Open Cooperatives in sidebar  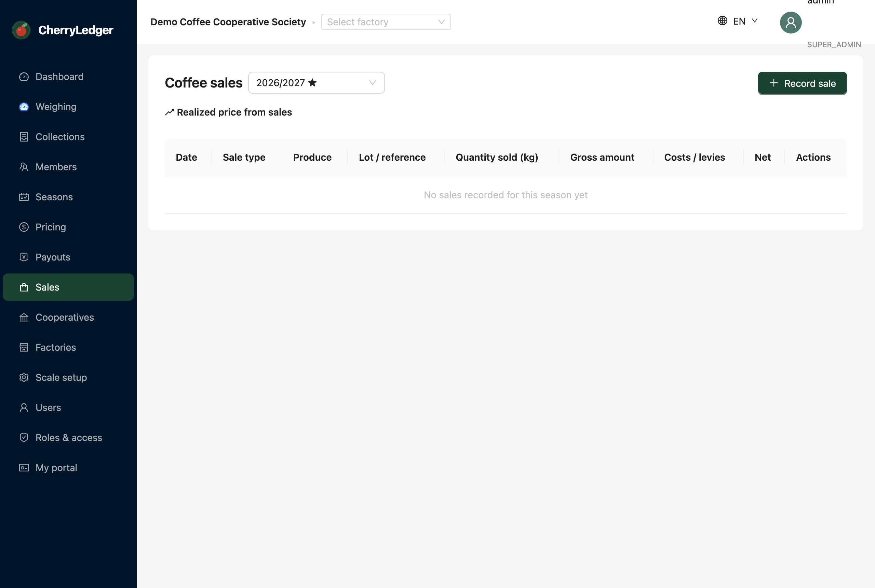[68, 317]
